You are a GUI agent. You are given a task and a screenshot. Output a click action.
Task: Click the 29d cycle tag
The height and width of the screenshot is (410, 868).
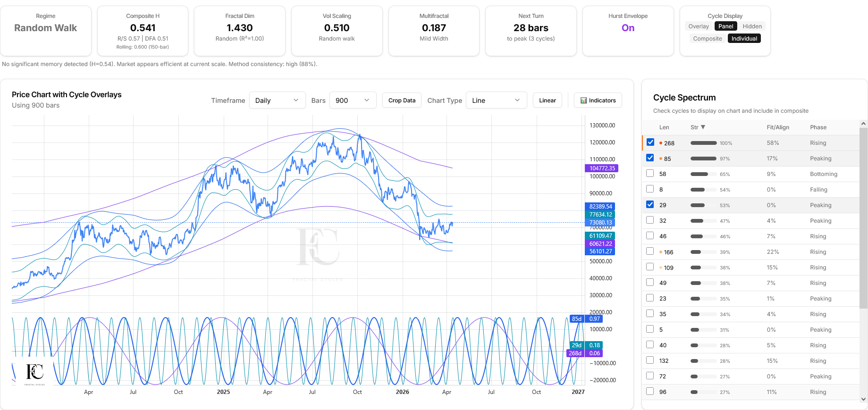(x=577, y=345)
